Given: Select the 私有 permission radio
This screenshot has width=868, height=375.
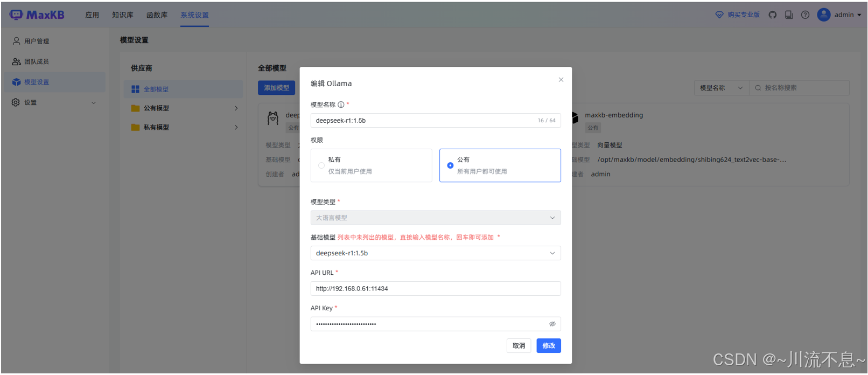Looking at the screenshot, I should [321, 165].
